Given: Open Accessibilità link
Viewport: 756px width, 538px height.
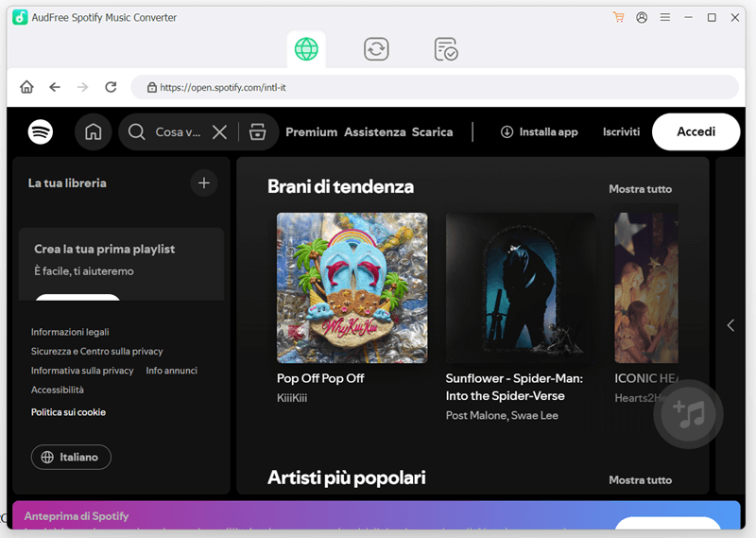Looking at the screenshot, I should click(58, 390).
